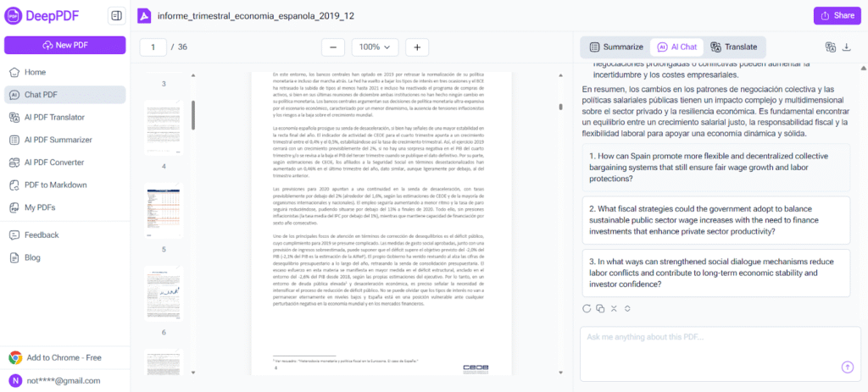Viewport: 868px width, 392px height.
Task: Click the download icon in chat panel
Action: 847,47
